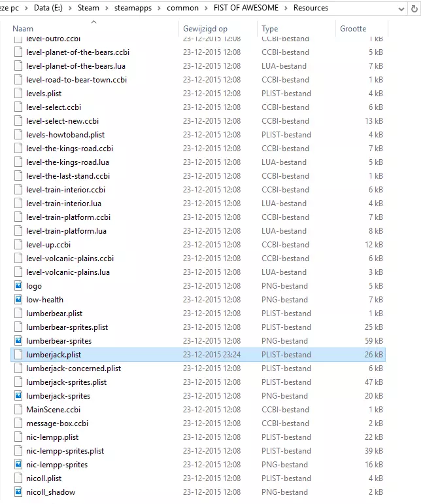This screenshot has width=423, height=504.
Task: Click the low-health PNG file icon
Action: (18, 300)
